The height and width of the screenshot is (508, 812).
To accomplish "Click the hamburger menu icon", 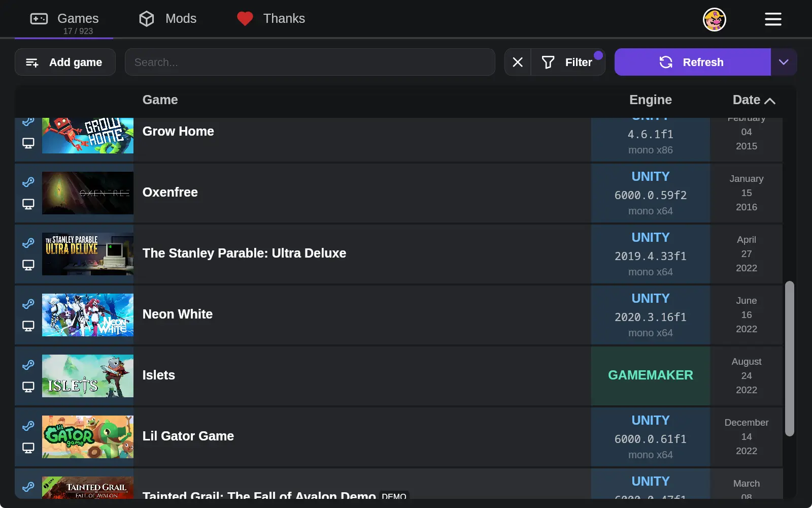I will click(773, 19).
